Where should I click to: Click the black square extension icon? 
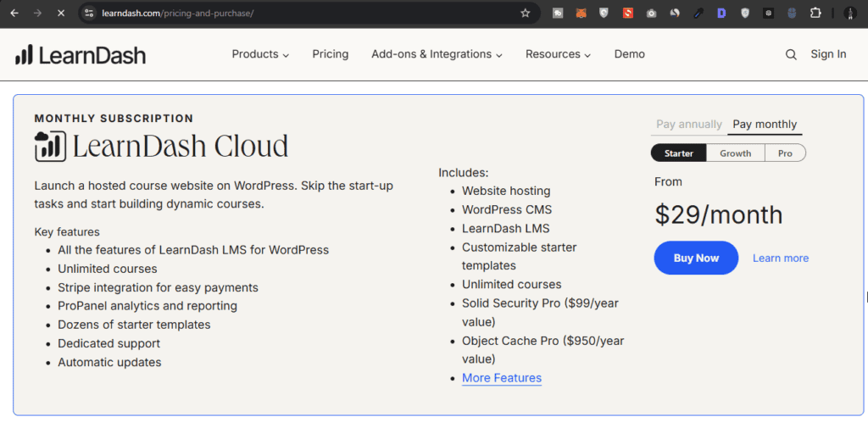coord(768,13)
